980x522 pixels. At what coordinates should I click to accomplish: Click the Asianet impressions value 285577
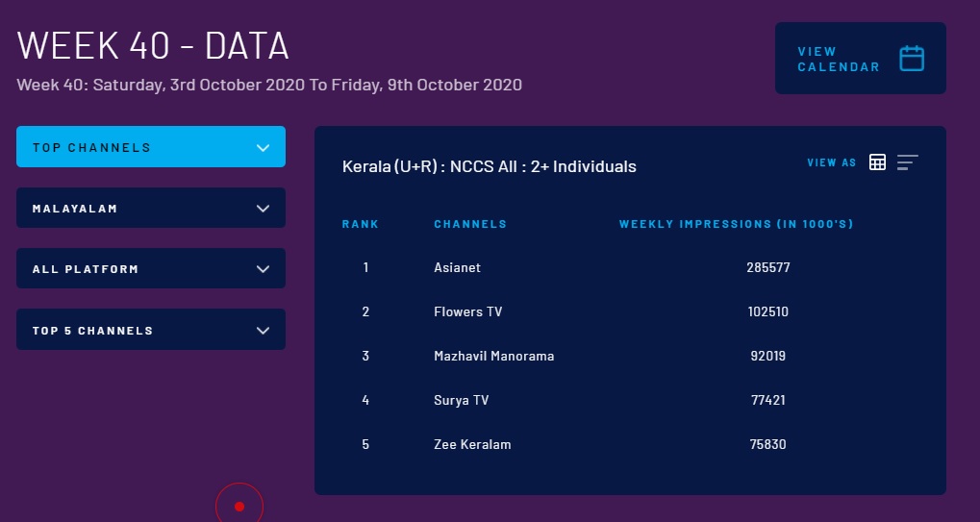767,267
